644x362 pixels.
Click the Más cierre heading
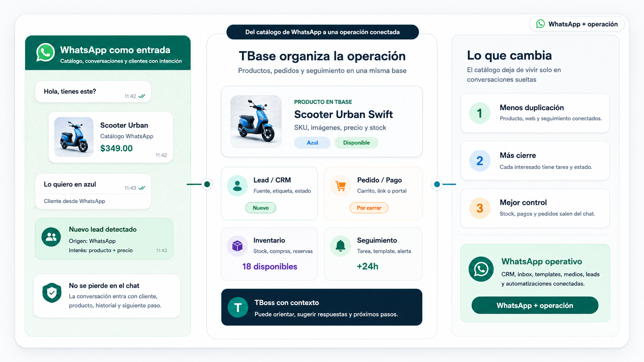click(518, 155)
